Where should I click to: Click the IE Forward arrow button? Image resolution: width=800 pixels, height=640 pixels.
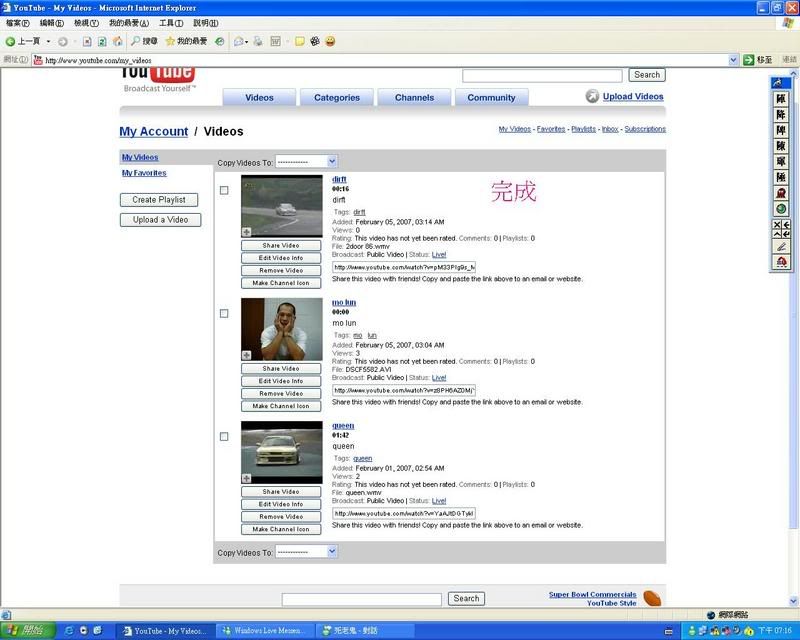[x=63, y=41]
